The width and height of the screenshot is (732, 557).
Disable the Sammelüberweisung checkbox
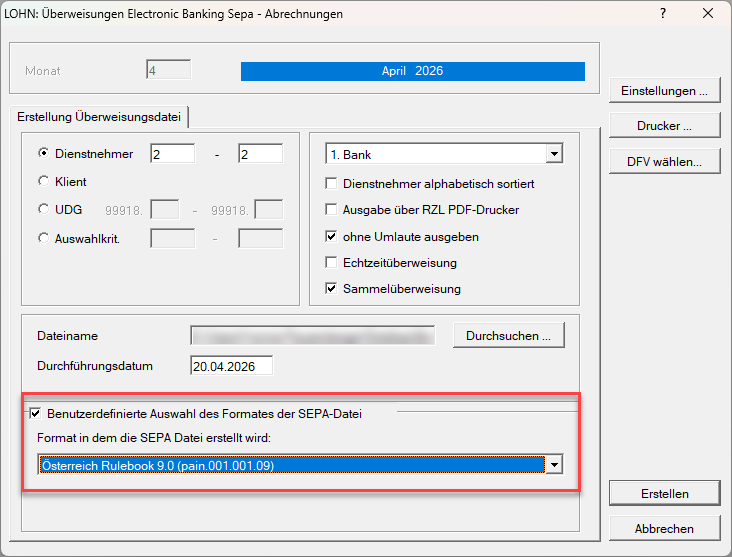[x=333, y=289]
